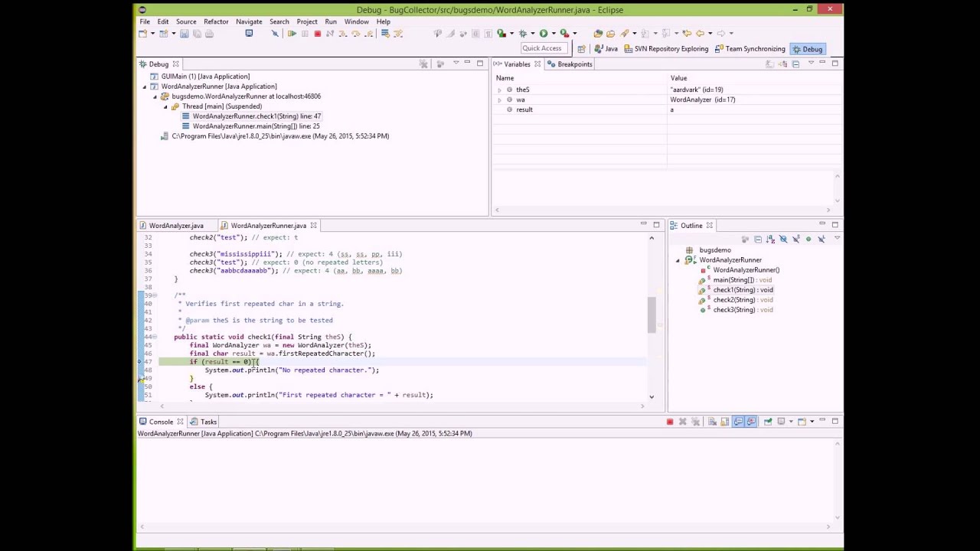
Task: Toggle Use Step Filters in main toolbar
Action: click(397, 33)
